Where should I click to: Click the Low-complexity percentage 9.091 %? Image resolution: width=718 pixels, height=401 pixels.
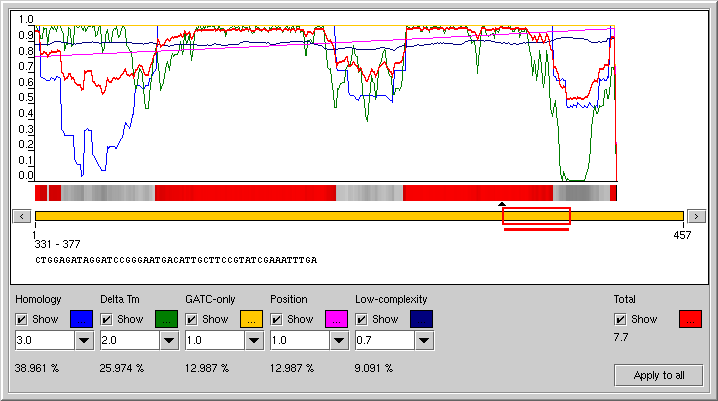[x=374, y=368]
